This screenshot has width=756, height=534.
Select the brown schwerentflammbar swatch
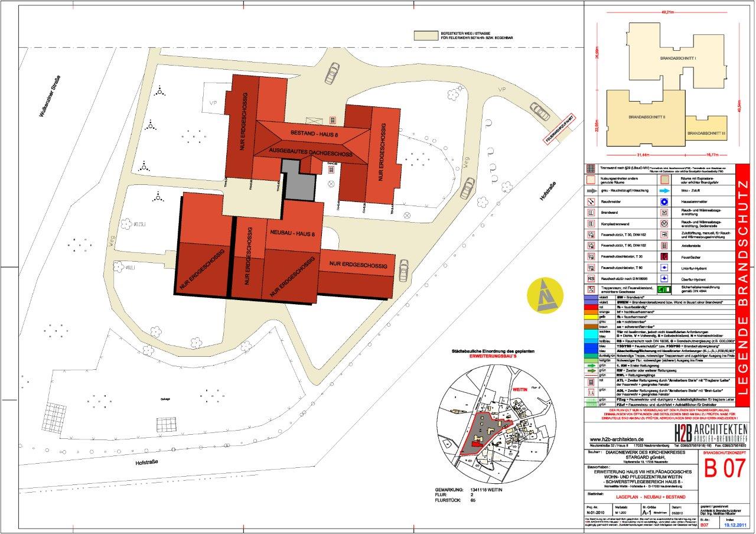[591, 327]
